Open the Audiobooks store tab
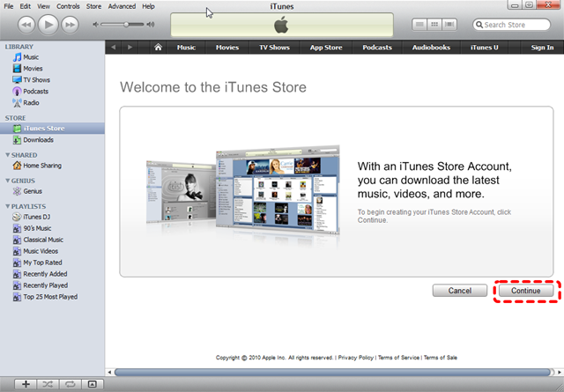The height and width of the screenshot is (392, 564). pos(431,47)
